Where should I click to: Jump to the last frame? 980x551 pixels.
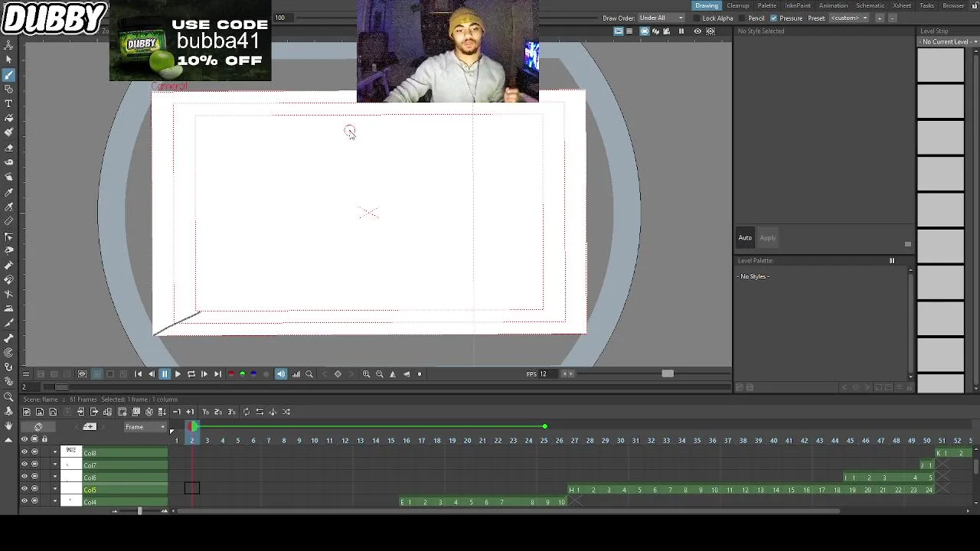[217, 374]
